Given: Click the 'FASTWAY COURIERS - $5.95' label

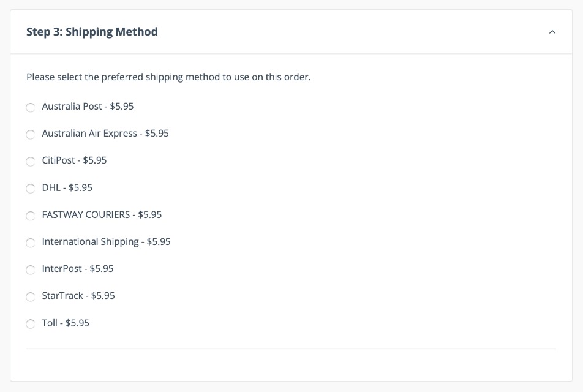Looking at the screenshot, I should (x=102, y=214).
